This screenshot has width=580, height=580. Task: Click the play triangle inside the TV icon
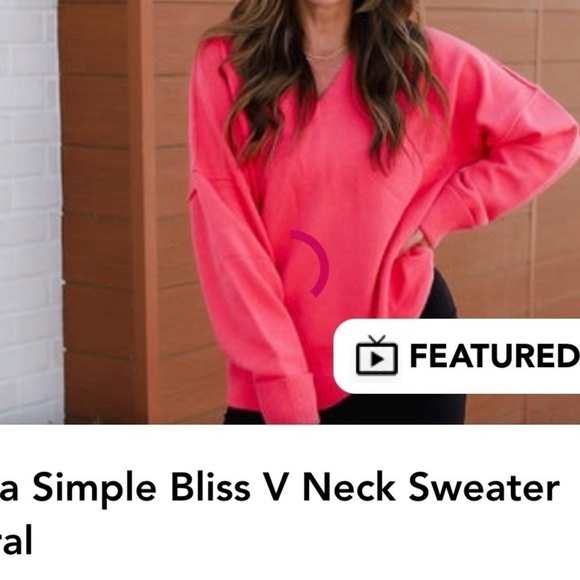377,359
